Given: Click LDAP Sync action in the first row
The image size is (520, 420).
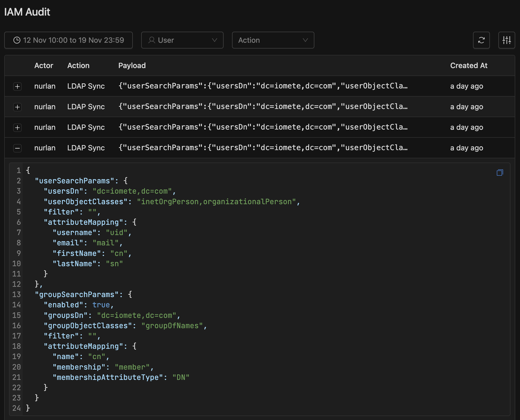Looking at the screenshot, I should click(86, 86).
